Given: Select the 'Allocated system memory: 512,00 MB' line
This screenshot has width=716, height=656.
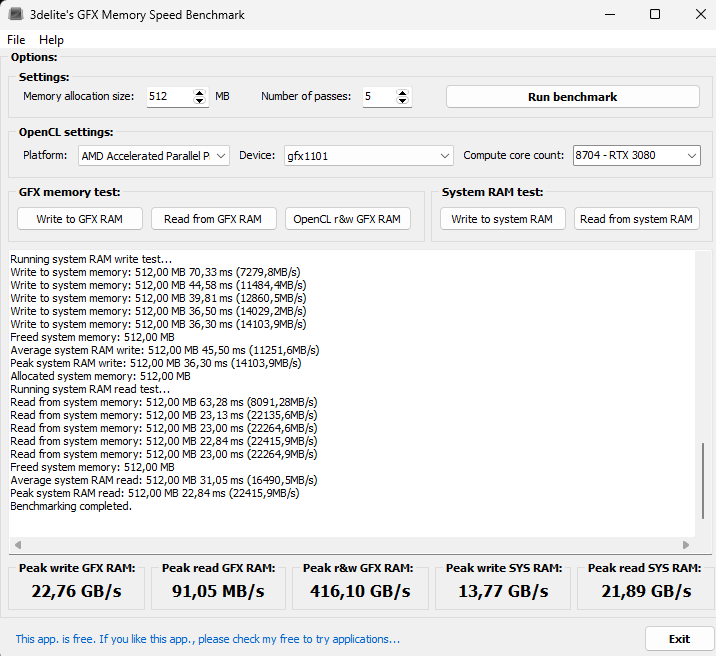Looking at the screenshot, I should point(100,376).
